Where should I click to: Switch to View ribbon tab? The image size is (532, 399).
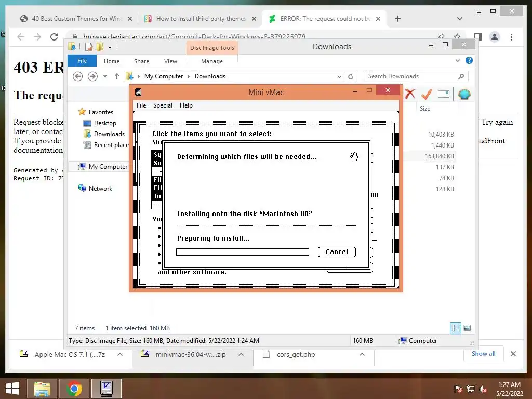point(170,61)
